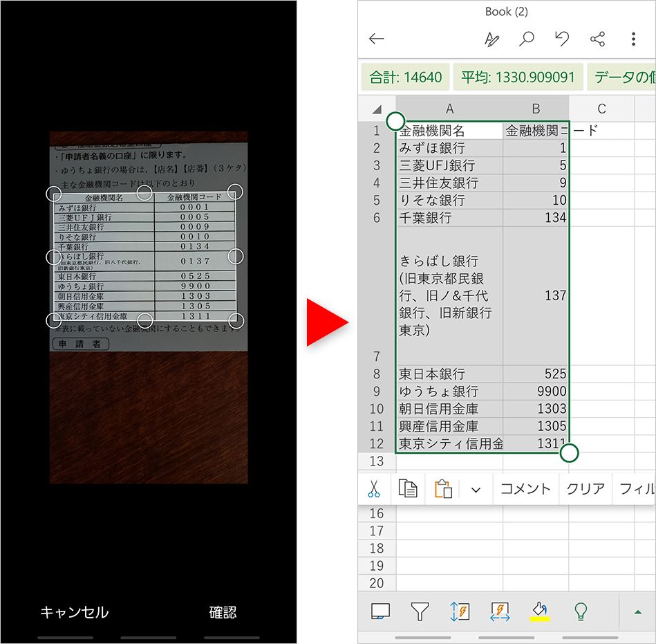Select cell containing 東日本銀行
This screenshot has height=644, width=656.
point(450,374)
